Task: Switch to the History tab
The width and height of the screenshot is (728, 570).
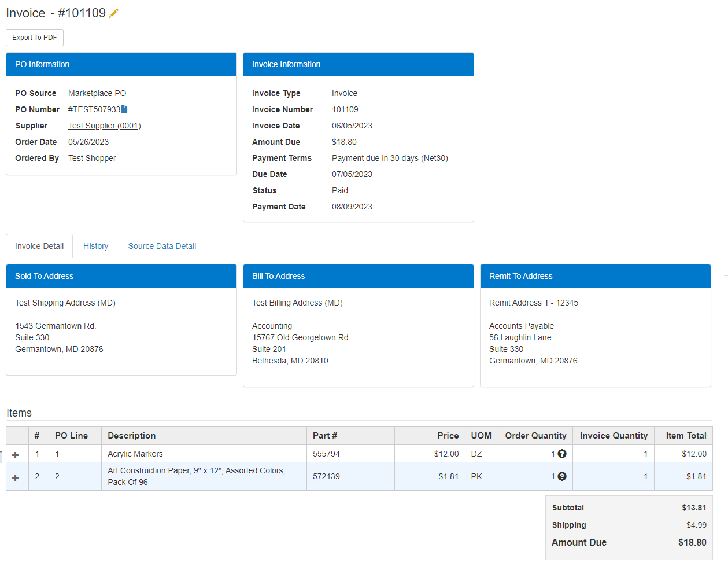Action: click(x=95, y=246)
